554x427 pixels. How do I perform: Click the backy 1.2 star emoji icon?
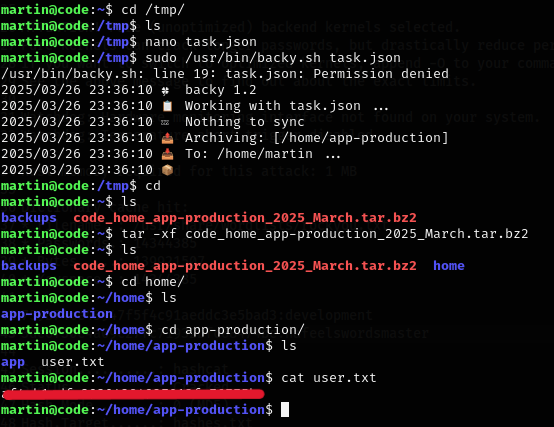click(165, 91)
